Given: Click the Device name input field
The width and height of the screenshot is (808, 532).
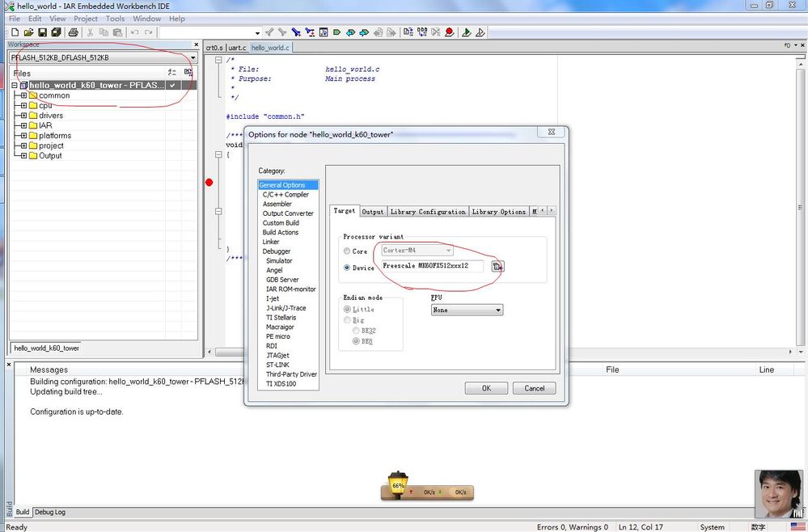Looking at the screenshot, I should point(432,266).
